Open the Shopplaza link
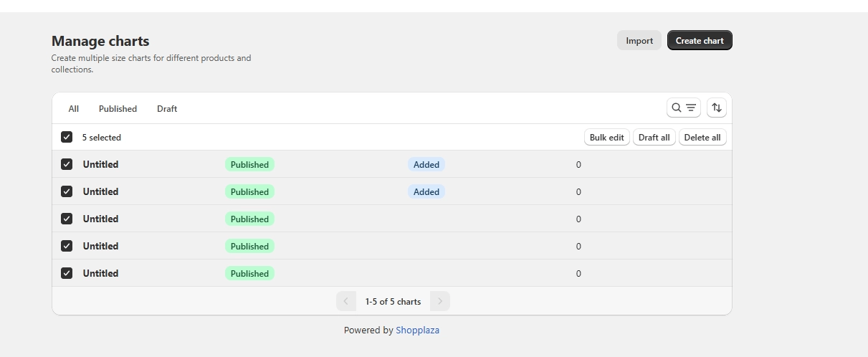This screenshot has height=357, width=868. (x=418, y=330)
